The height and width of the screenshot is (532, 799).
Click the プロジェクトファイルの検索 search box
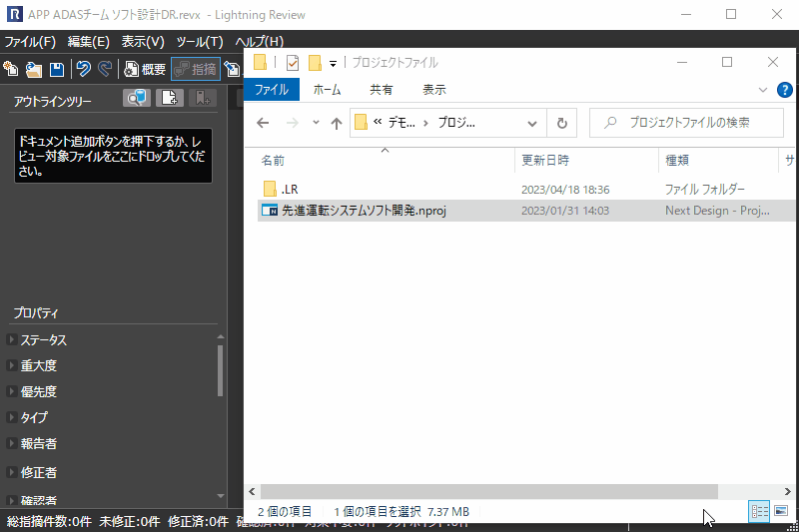(686, 123)
